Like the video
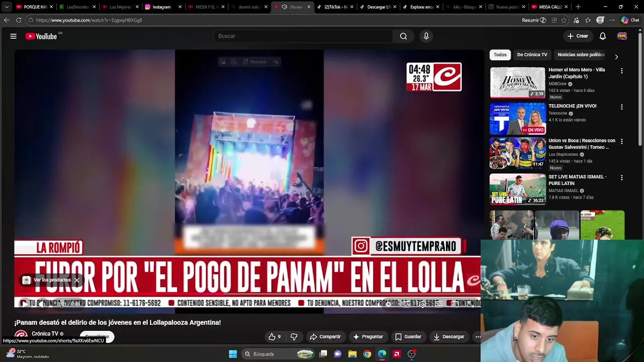 tap(275, 337)
